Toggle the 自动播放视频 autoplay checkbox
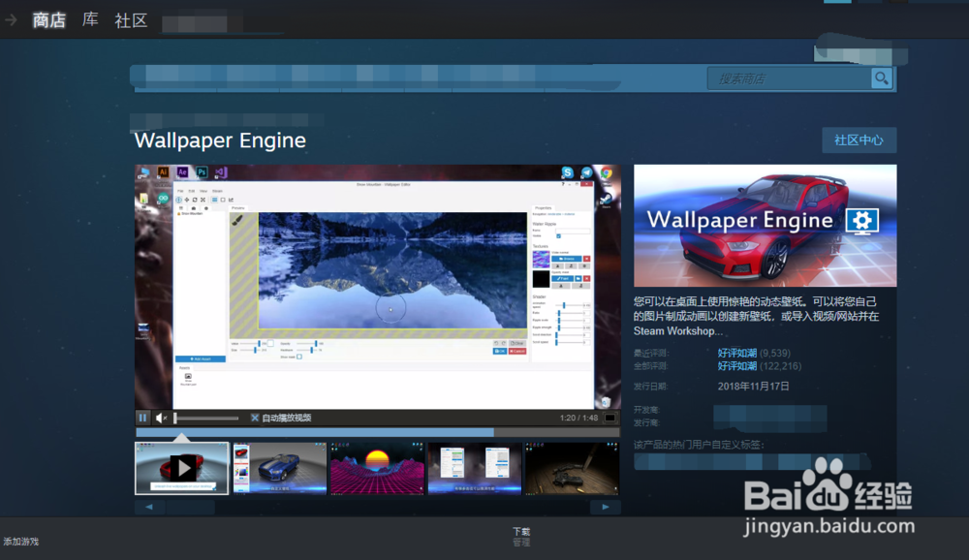The width and height of the screenshot is (969, 560). pyautogui.click(x=255, y=418)
